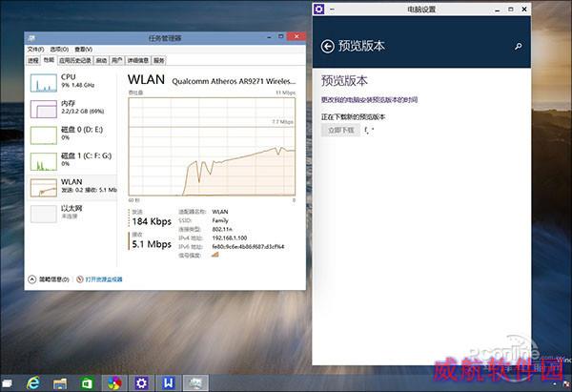Screen dimensions: 572x392
Task: Click the 立即下载 button
Action: pos(340,130)
